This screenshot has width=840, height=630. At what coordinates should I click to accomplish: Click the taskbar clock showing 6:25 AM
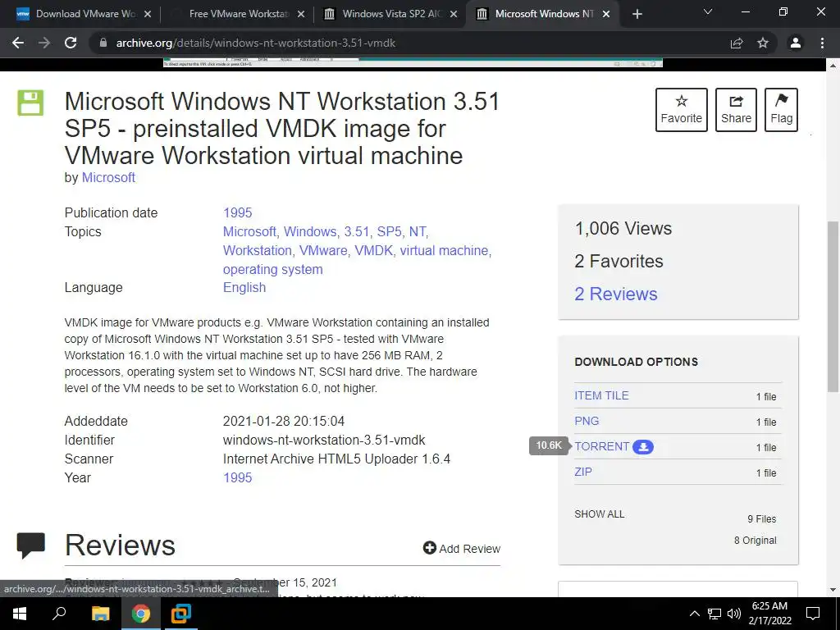pyautogui.click(x=769, y=614)
